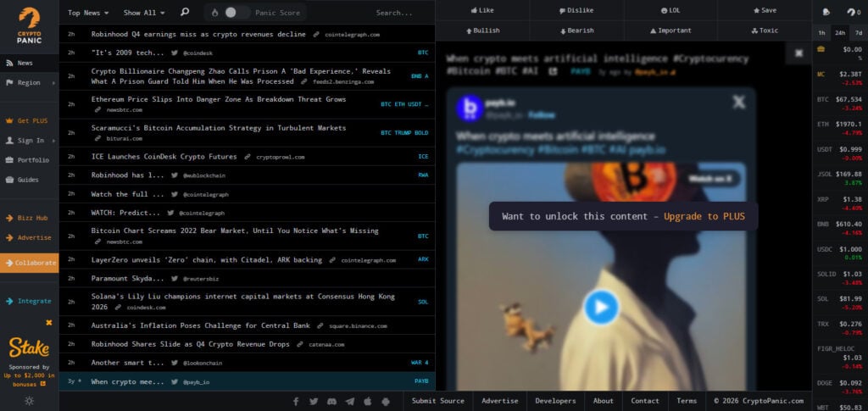Mark the post as Bullish

482,31
